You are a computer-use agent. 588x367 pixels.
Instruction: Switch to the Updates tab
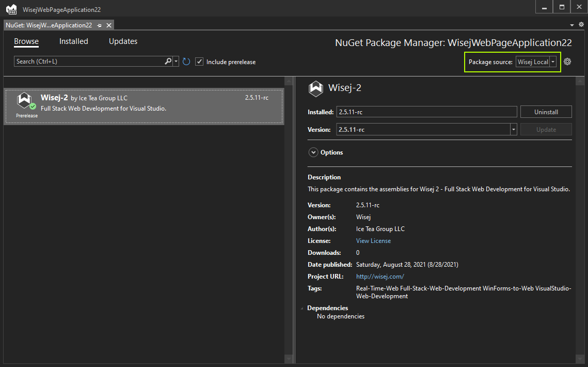point(123,41)
